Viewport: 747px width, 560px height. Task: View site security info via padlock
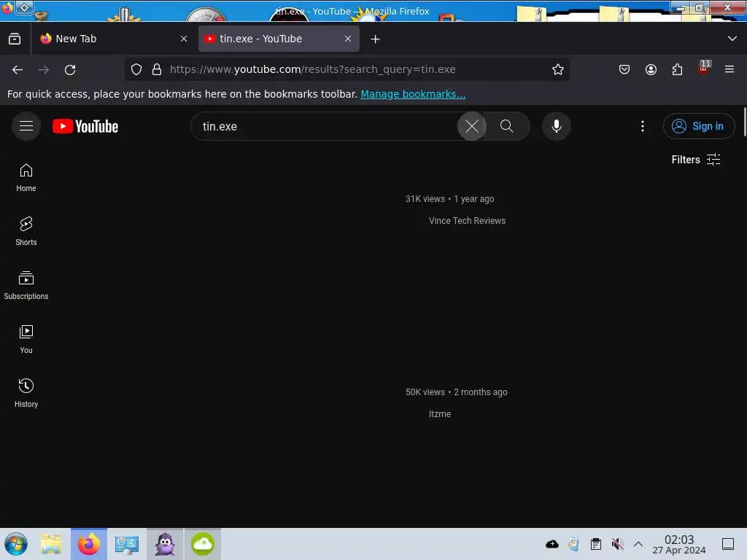(x=157, y=69)
